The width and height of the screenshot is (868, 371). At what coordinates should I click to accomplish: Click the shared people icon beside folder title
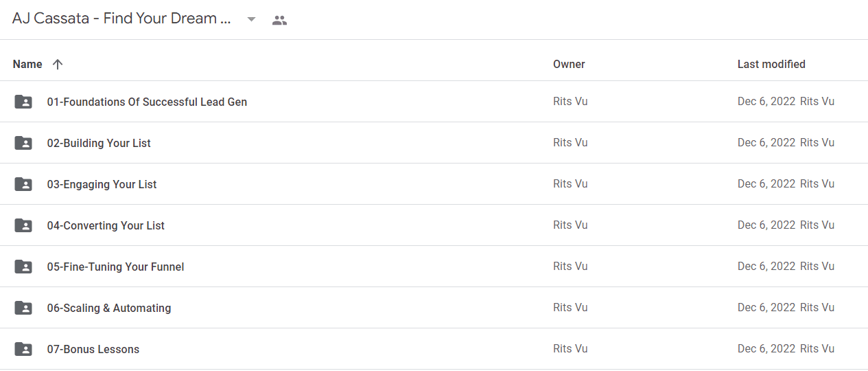tap(279, 20)
